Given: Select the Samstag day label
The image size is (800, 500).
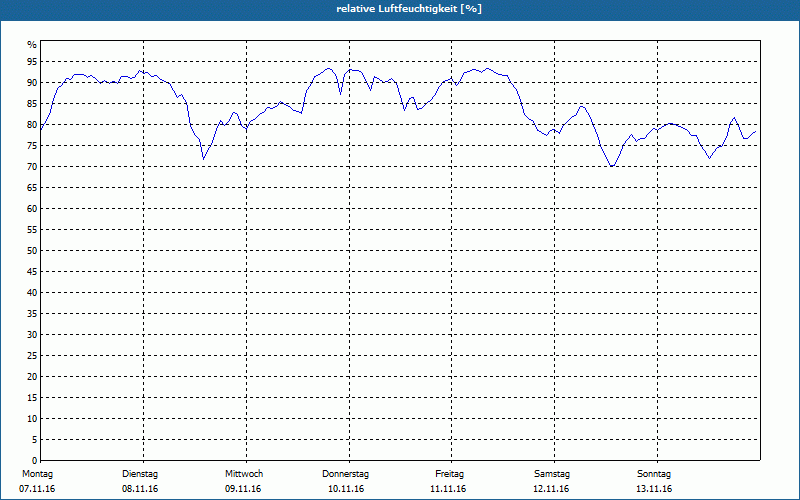Looking at the screenshot, I should click(x=552, y=474).
